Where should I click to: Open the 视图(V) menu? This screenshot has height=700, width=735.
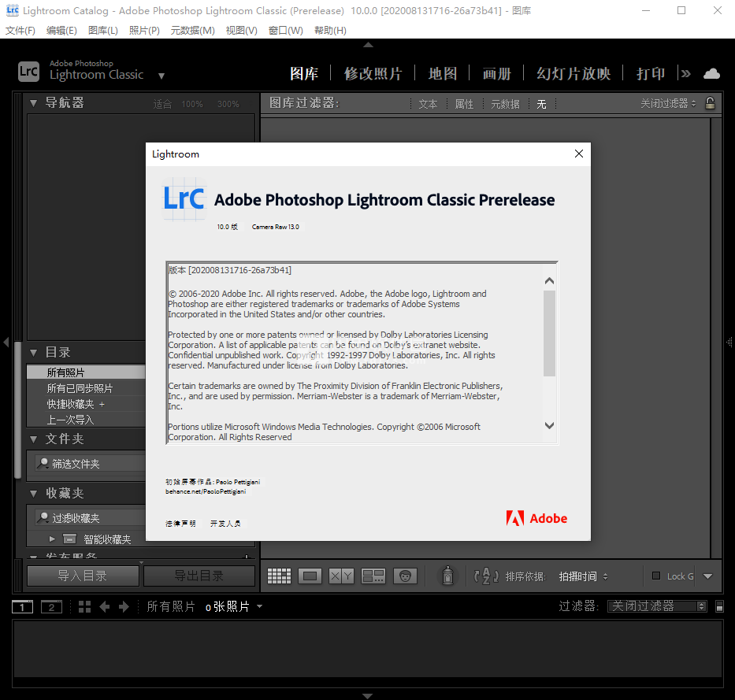241,31
